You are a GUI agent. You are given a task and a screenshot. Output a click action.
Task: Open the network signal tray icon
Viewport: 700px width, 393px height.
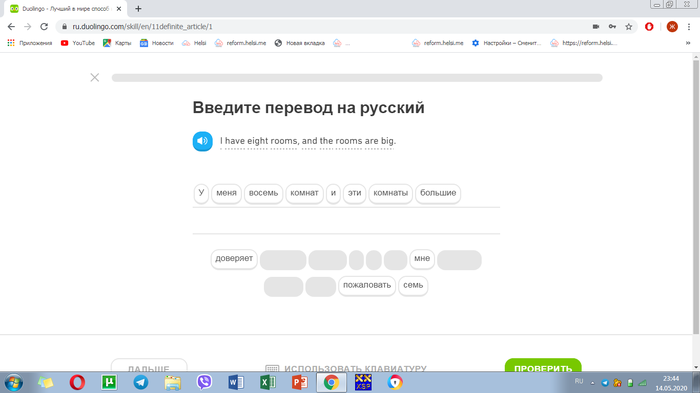(x=643, y=383)
